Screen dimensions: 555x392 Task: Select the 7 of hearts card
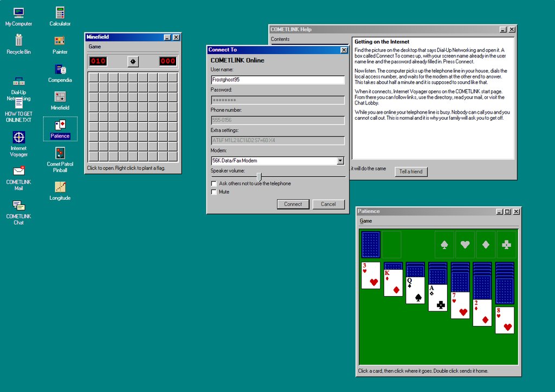460,305
